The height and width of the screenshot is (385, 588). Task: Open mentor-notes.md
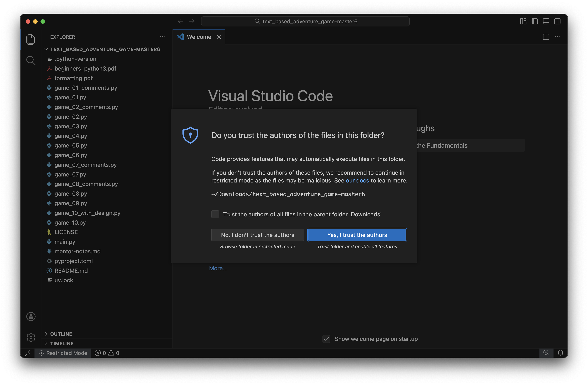point(107,252)
